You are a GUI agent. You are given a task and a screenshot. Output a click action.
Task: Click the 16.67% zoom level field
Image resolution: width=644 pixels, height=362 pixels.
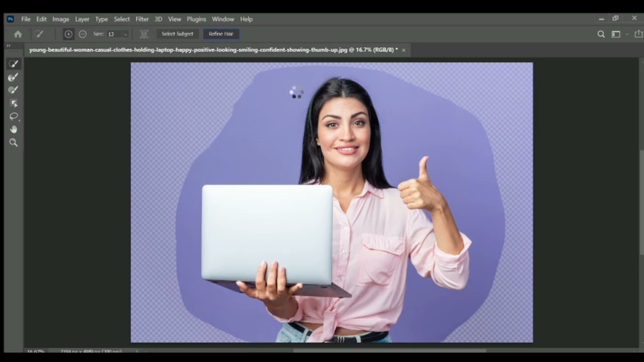pos(35,350)
